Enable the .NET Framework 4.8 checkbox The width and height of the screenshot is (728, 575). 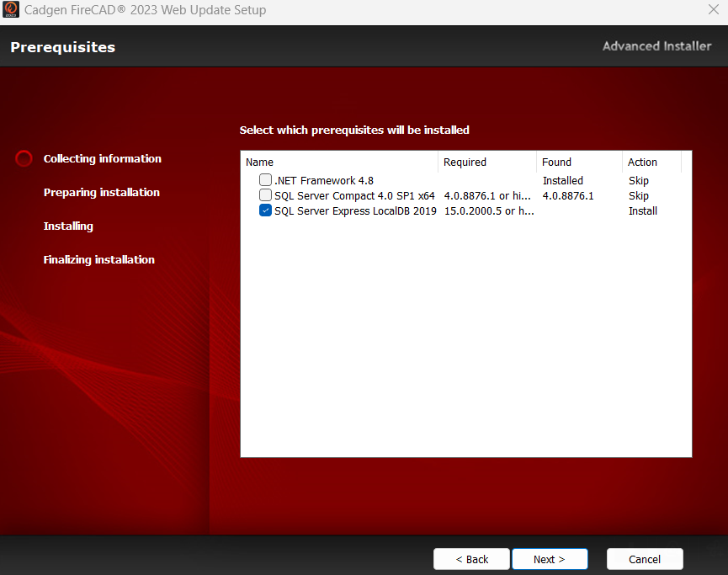pos(265,180)
